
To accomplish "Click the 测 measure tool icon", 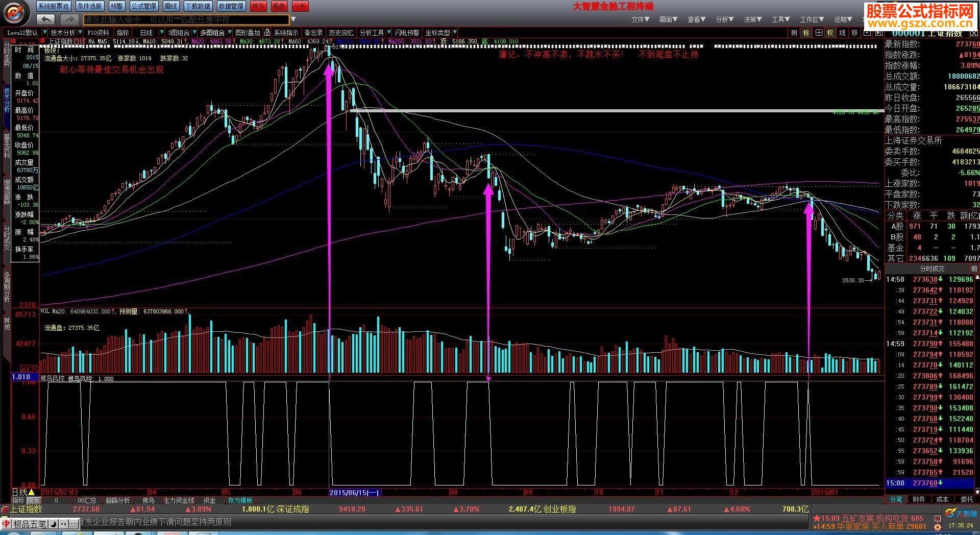I will coord(794,33).
